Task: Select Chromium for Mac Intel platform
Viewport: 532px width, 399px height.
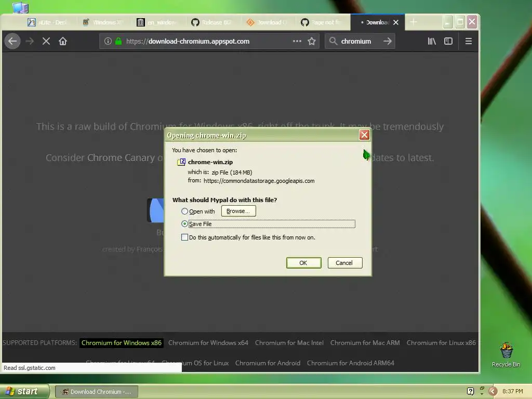Action: click(289, 343)
